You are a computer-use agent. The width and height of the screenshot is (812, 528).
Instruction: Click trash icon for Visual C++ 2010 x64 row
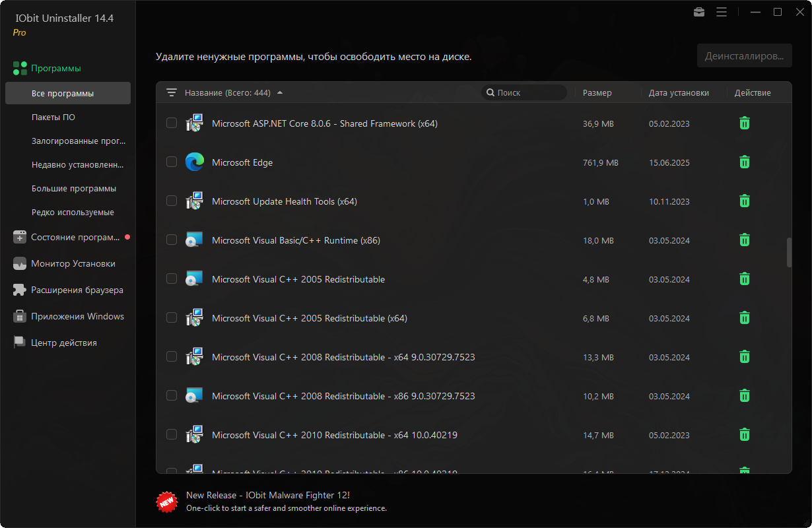point(744,434)
